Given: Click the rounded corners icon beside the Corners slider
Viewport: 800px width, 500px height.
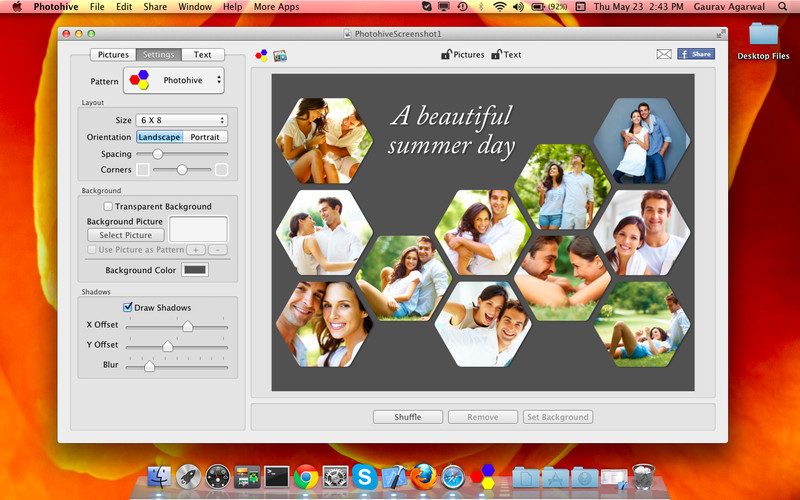Looking at the screenshot, I should pyautogui.click(x=221, y=169).
